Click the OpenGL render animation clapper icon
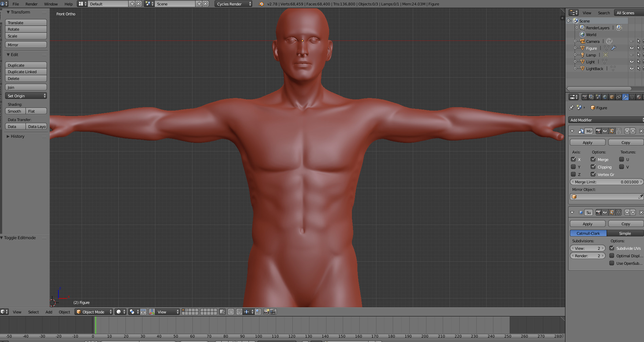Image resolution: width=644 pixels, height=342 pixels. [x=273, y=312]
